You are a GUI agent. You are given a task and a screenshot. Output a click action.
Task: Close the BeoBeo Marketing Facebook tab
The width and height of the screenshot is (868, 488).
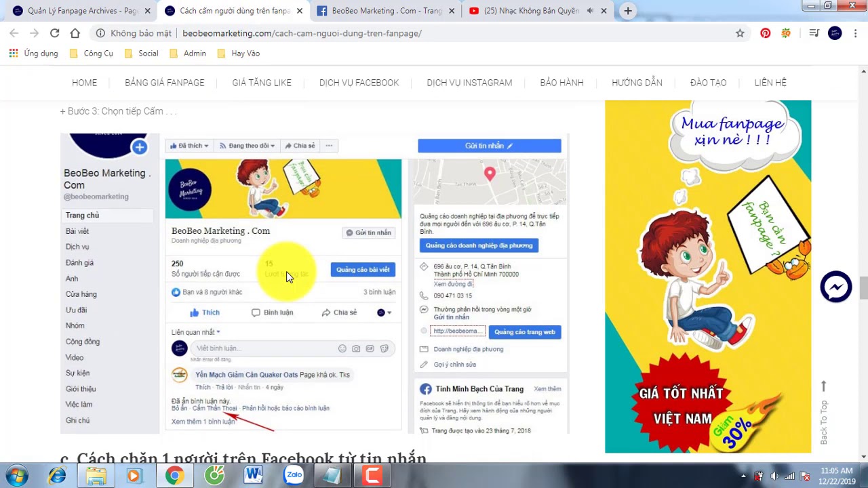click(451, 11)
